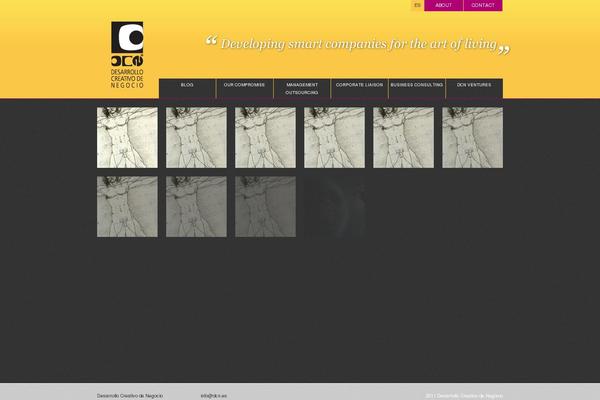This screenshot has height=400, width=600.
Task: Open the sixth thumbnail in the top row
Action: coord(473,137)
